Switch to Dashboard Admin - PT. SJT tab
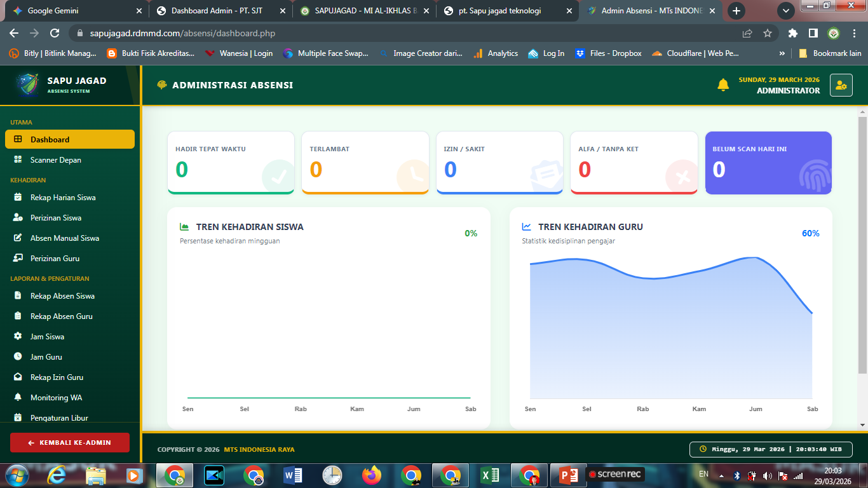The height and width of the screenshot is (488, 868). point(219,11)
